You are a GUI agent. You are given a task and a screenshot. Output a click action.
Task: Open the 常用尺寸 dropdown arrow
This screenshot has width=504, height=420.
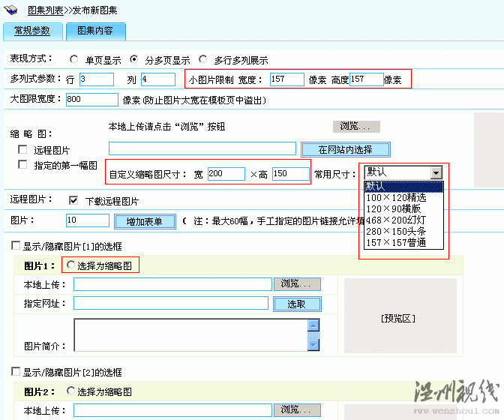(x=436, y=172)
